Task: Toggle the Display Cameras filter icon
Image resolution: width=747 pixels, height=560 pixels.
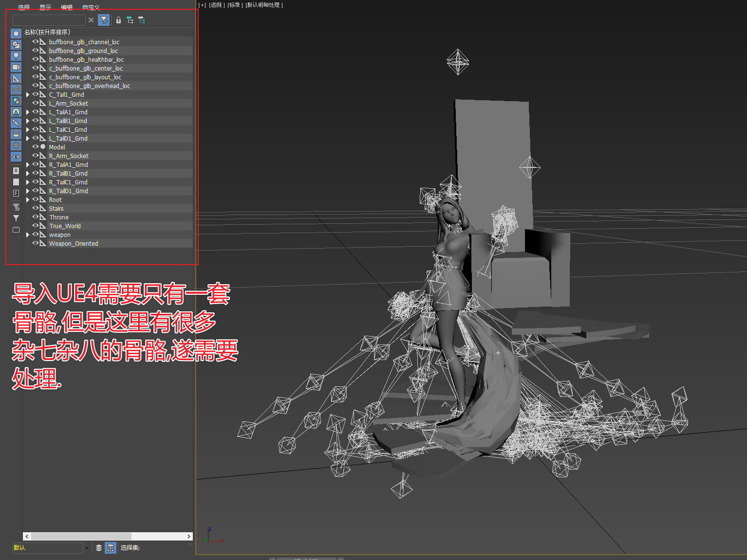Action: point(16,67)
